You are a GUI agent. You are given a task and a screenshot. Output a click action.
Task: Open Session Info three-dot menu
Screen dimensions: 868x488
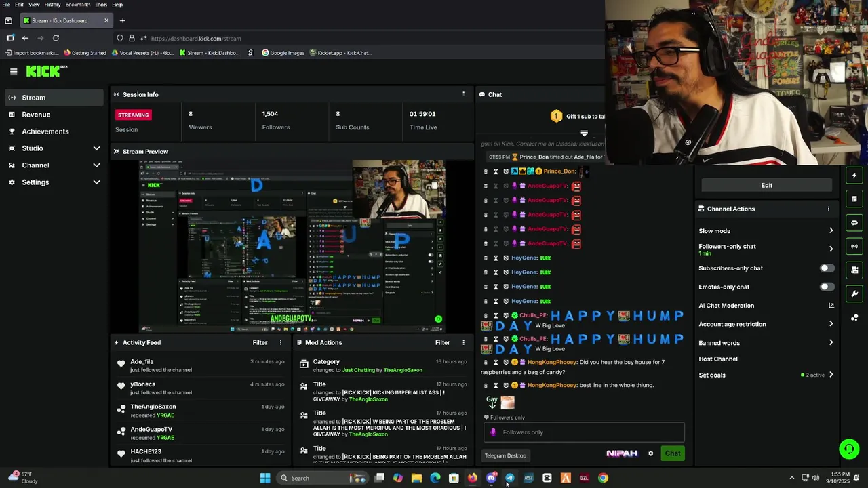464,94
